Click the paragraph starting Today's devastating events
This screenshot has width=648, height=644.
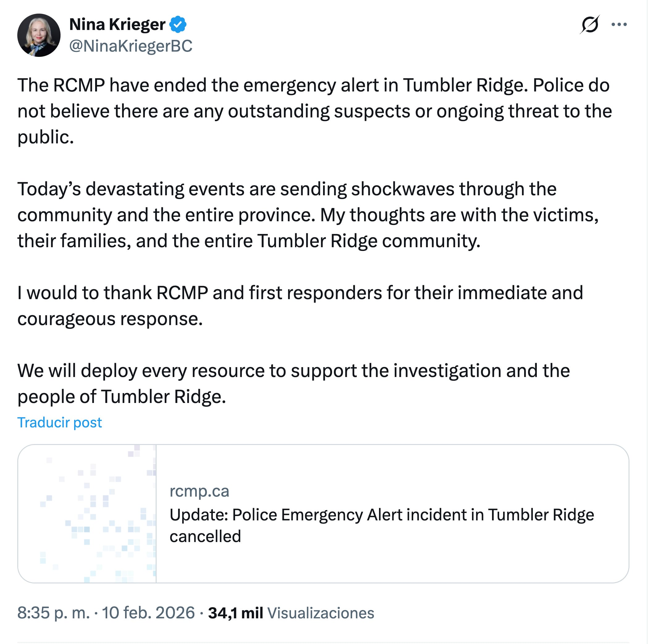coord(308,215)
